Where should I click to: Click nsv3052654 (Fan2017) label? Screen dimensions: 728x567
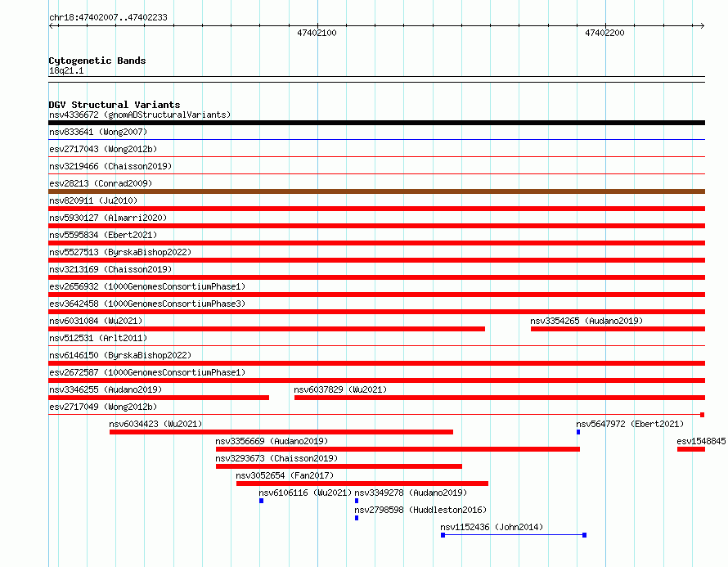pos(285,475)
